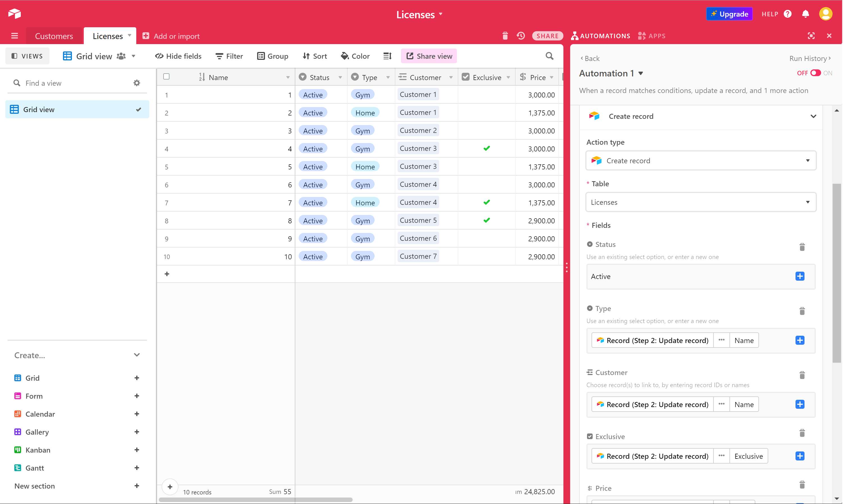The image size is (843, 504).
Task: Switch to the Customers table tab
Action: [x=54, y=36]
